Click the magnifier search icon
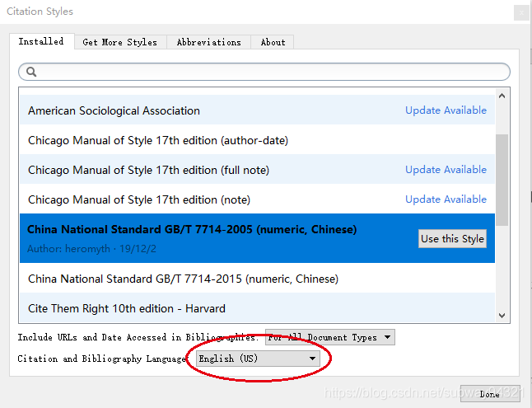This screenshot has width=532, height=408. [31, 72]
